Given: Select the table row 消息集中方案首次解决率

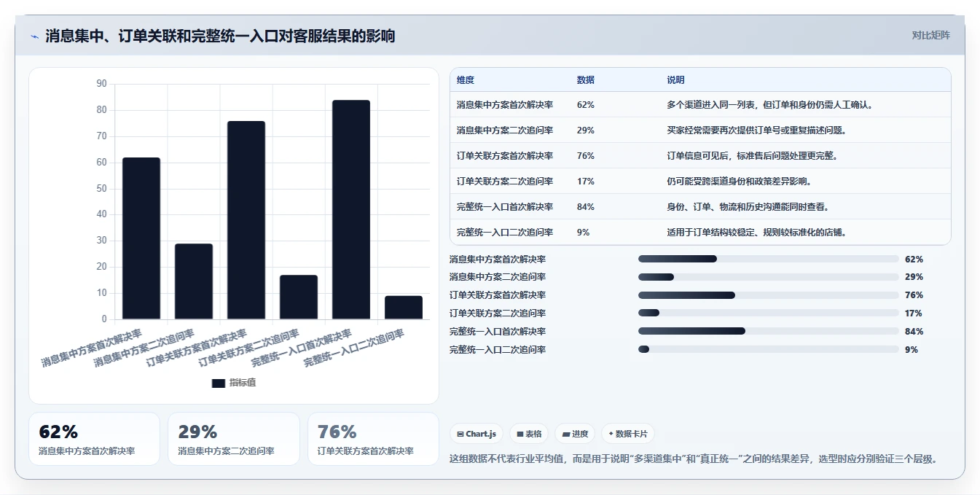Looking at the screenshot, I should tap(700, 105).
